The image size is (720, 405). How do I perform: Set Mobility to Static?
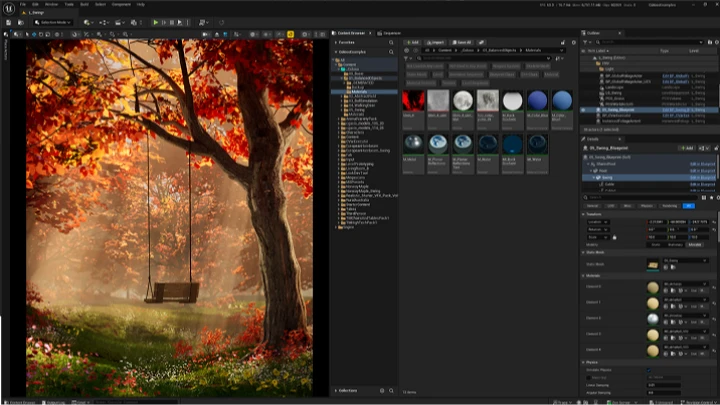(x=655, y=244)
